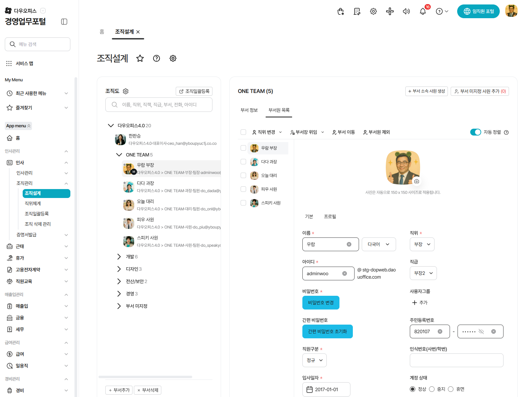Image resolution: width=532 pixels, height=397 pixels.
Task: Click camera icon to change profile photo
Action: tap(417, 181)
